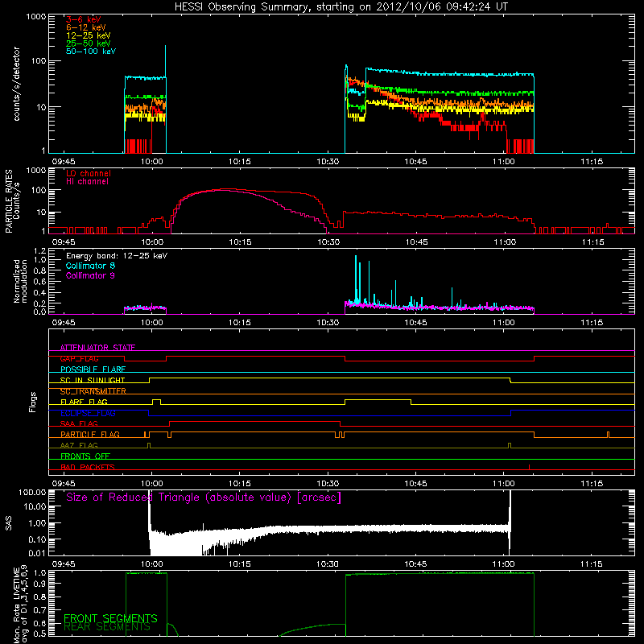Click the Flags axis label
The image size is (644, 644).
click(x=33, y=402)
